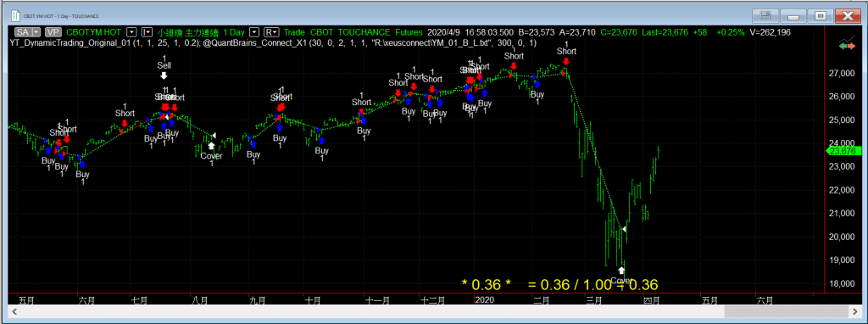Select the Cover marker at the March low
This screenshot has width=868, height=324.
point(621,271)
